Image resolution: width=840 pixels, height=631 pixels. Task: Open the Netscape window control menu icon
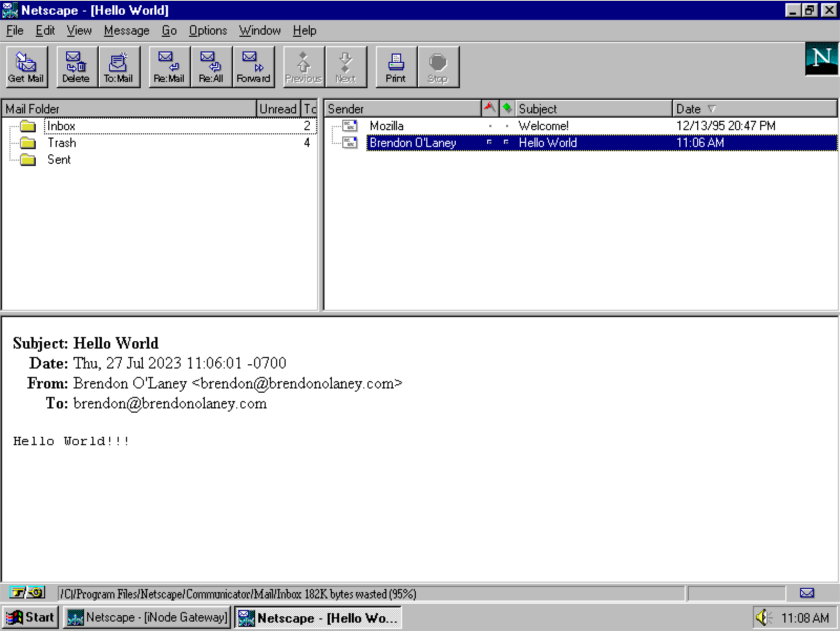(x=10, y=10)
